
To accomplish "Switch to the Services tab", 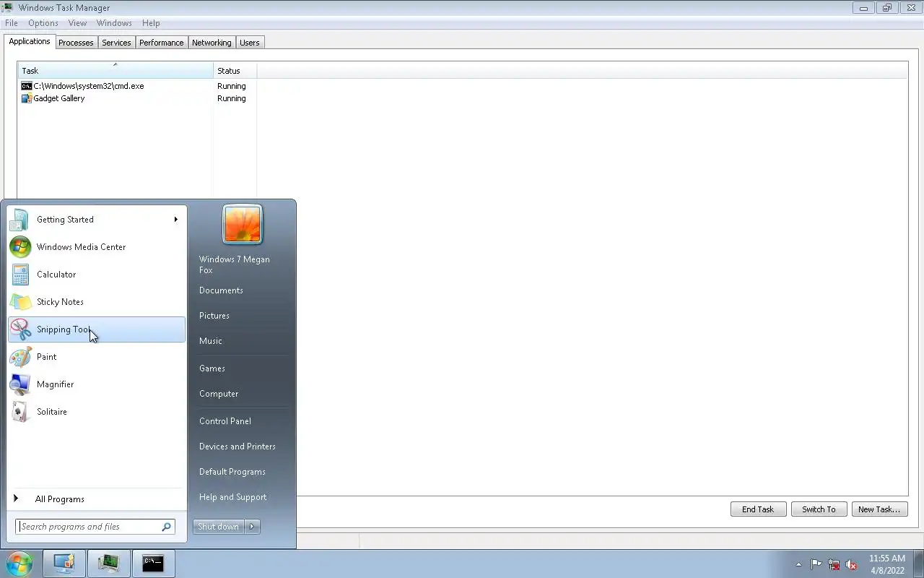I will click(x=116, y=43).
